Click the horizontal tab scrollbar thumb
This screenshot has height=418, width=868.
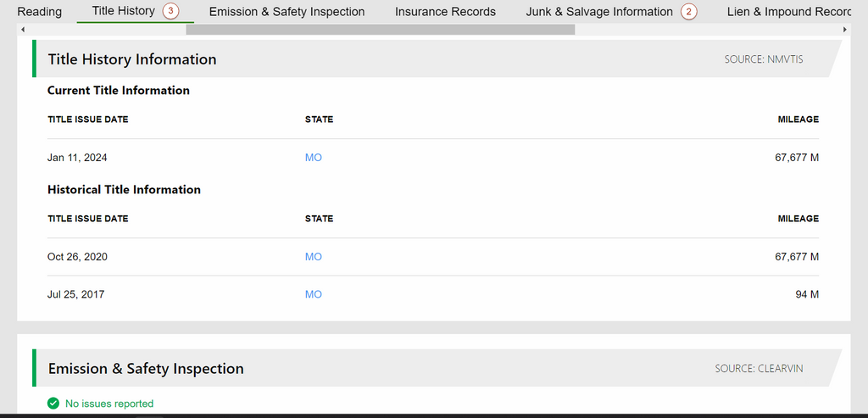tap(380, 30)
